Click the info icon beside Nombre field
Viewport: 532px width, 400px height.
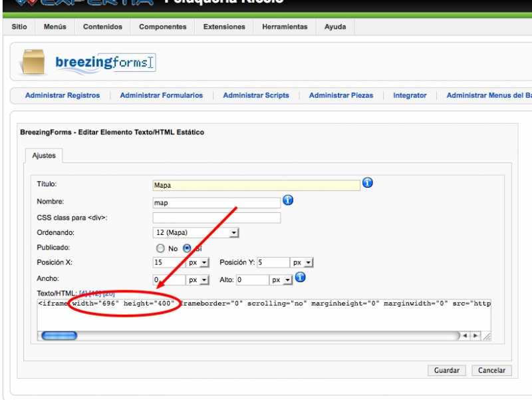pyautogui.click(x=288, y=200)
